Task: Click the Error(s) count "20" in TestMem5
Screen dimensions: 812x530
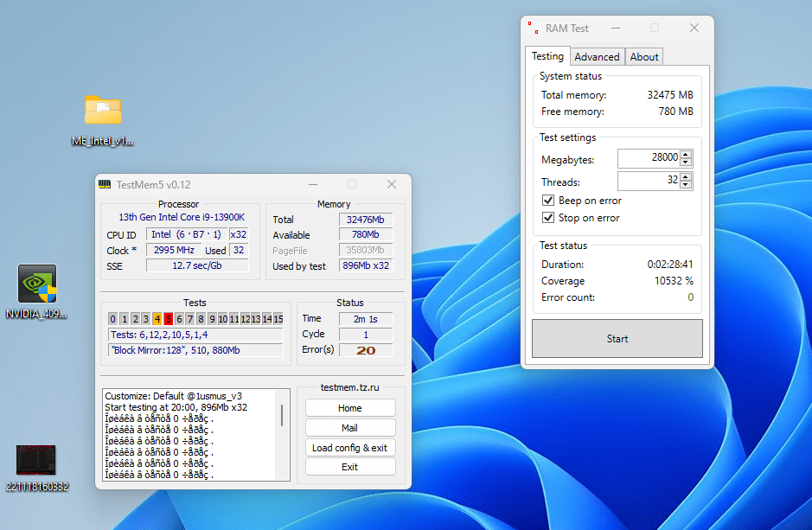Action: coord(366,350)
